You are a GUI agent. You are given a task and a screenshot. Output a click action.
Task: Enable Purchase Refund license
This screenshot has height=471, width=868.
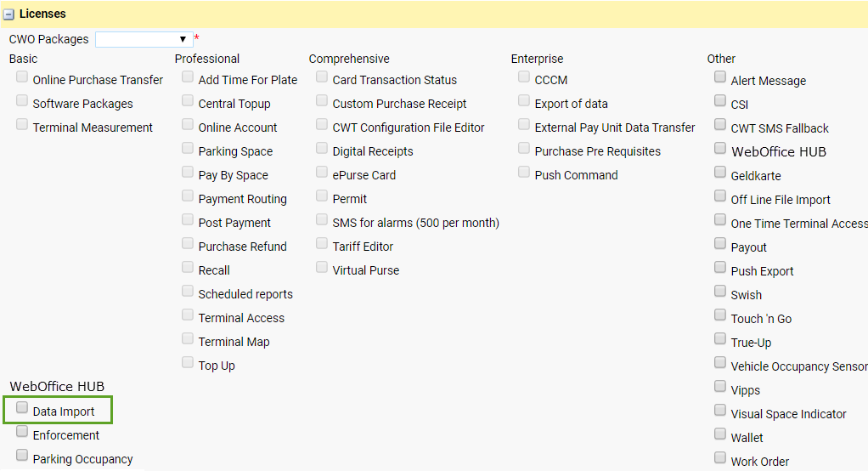[x=188, y=243]
